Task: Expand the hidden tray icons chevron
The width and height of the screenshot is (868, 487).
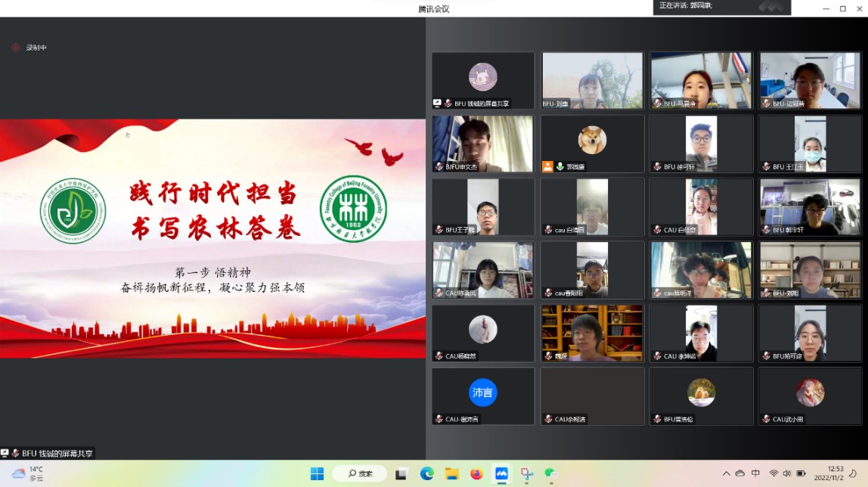Action: pyautogui.click(x=727, y=473)
